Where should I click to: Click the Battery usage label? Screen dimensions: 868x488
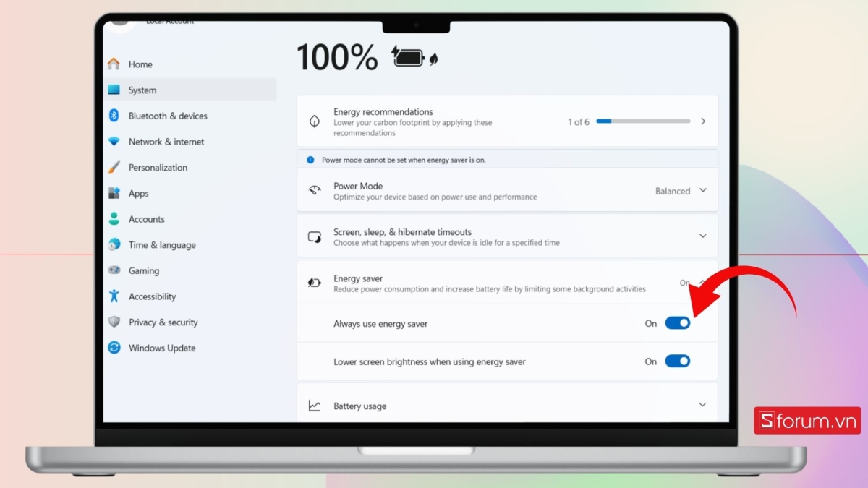click(360, 406)
